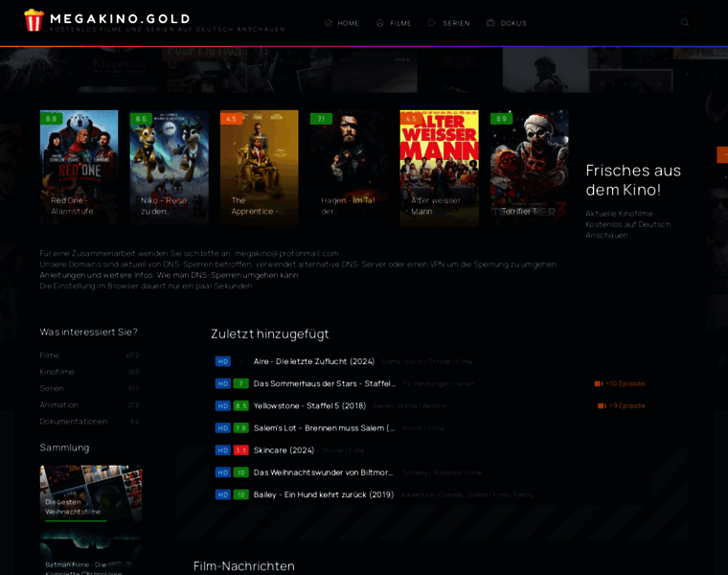This screenshot has height=575, width=728.
Task: Click the '+10 Episode' camera indicator
Action: point(620,383)
